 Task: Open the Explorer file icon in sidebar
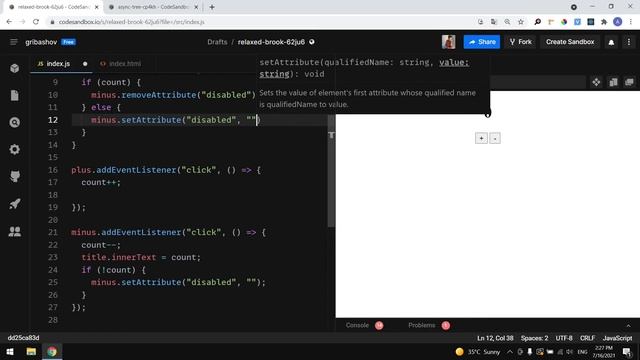[x=15, y=95]
